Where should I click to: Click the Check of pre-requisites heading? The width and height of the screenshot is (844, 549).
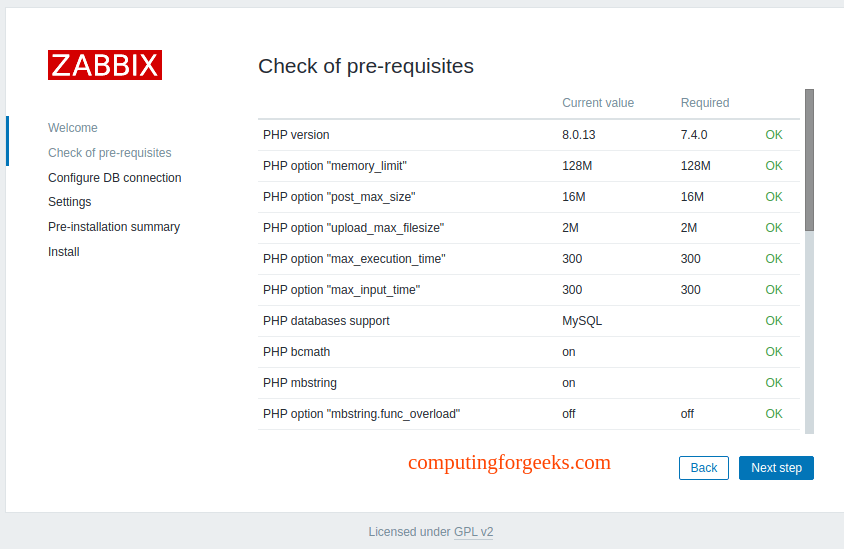(366, 66)
